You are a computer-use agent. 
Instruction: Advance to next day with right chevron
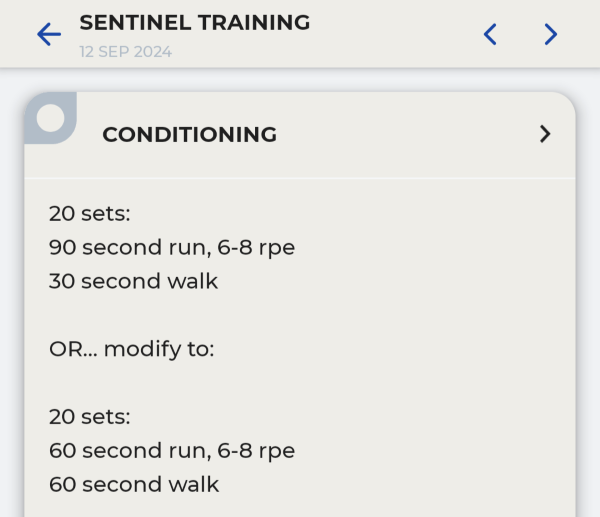click(x=551, y=34)
